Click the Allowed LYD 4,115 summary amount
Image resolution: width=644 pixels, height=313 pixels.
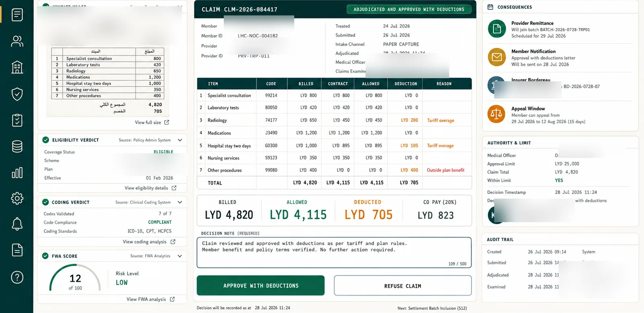tap(298, 215)
